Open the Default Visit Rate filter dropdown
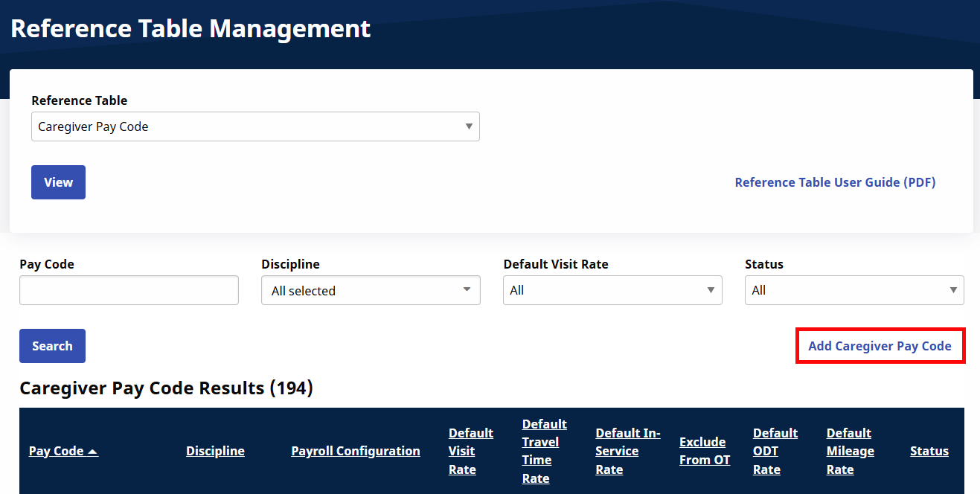 [612, 290]
